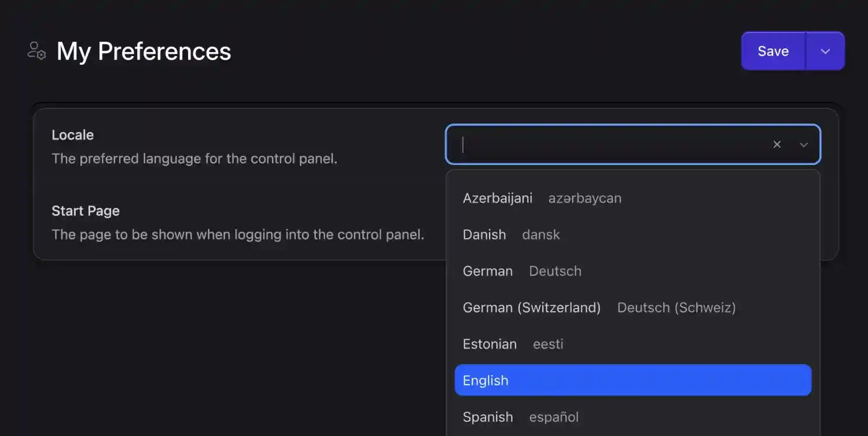Screen dimensions: 868x436
Task: Click the preferences settings card area
Action: coord(231,185)
